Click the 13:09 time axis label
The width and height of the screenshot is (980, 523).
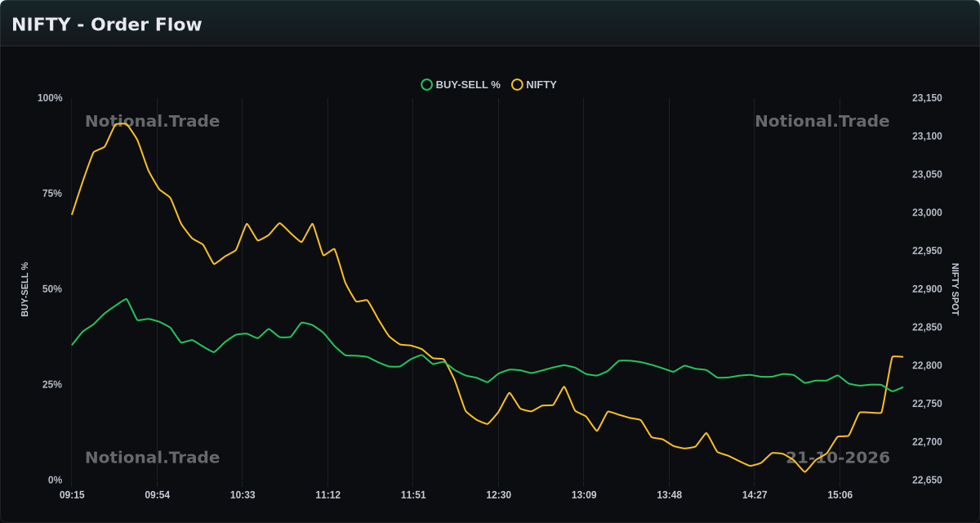point(584,495)
